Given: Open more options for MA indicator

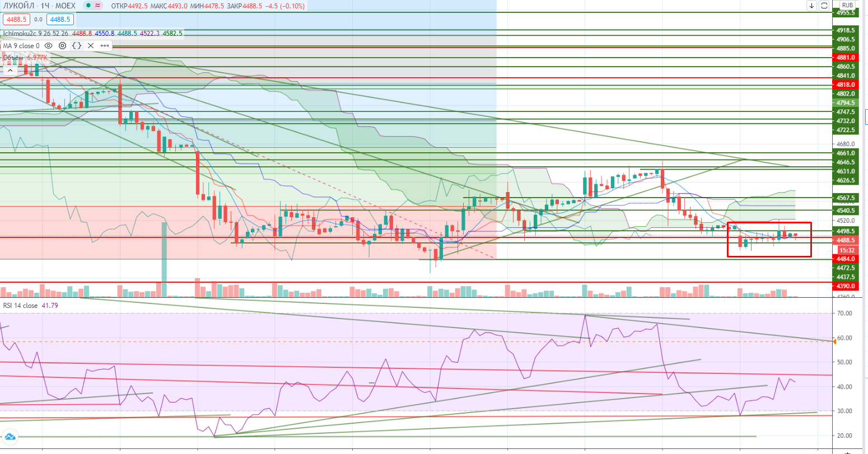Looking at the screenshot, I should (x=105, y=45).
